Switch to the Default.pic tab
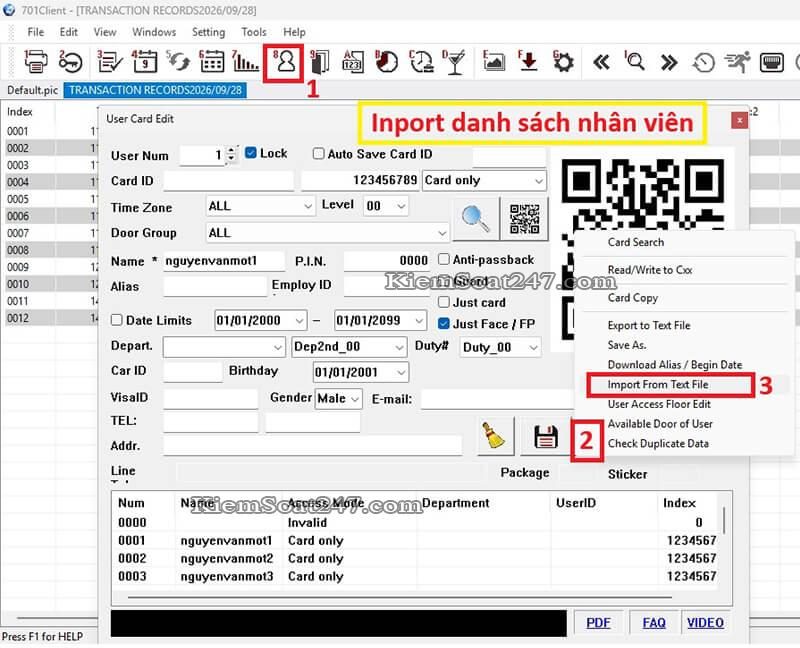The image size is (800, 648). pos(32,90)
